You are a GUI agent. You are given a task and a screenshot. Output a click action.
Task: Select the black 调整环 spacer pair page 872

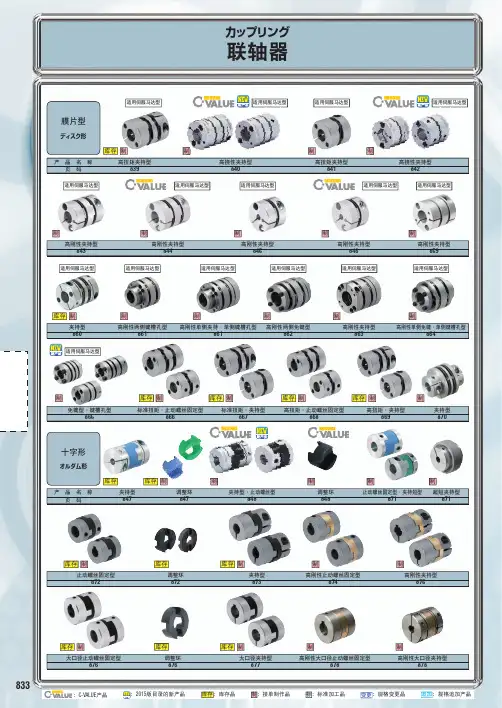tap(176, 540)
